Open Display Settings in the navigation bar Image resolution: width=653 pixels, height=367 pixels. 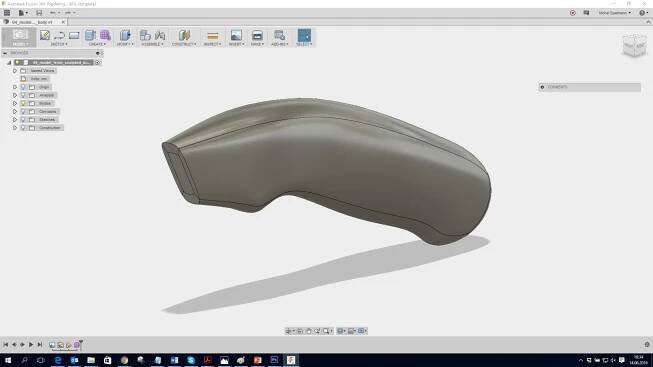340,331
